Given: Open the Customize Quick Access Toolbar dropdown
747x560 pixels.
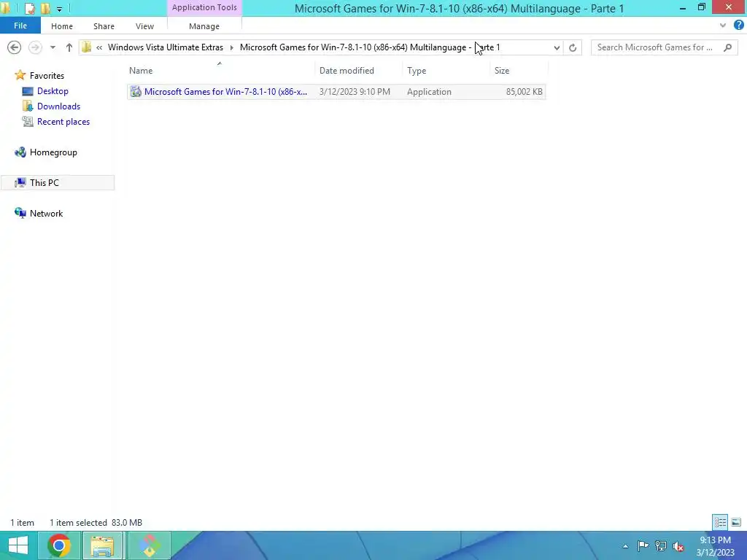Looking at the screenshot, I should 59,9.
